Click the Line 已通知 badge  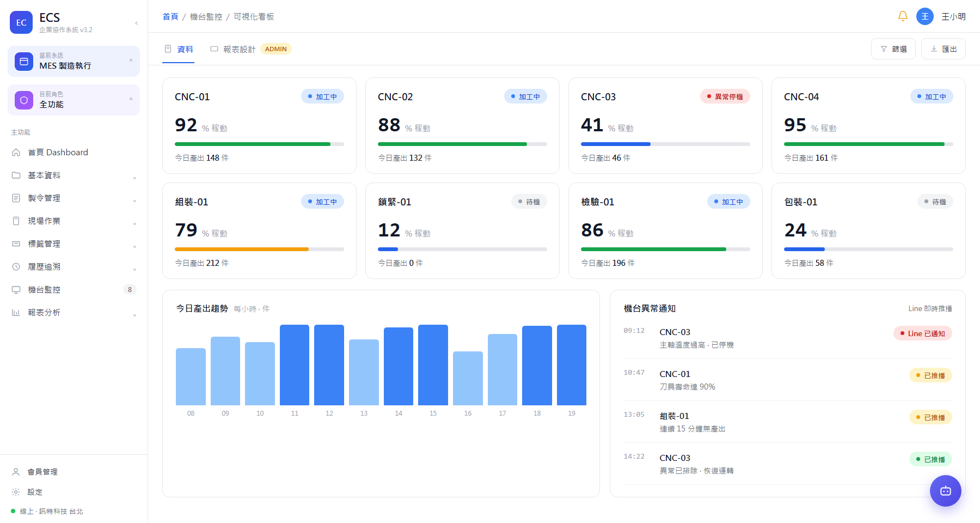click(x=923, y=333)
